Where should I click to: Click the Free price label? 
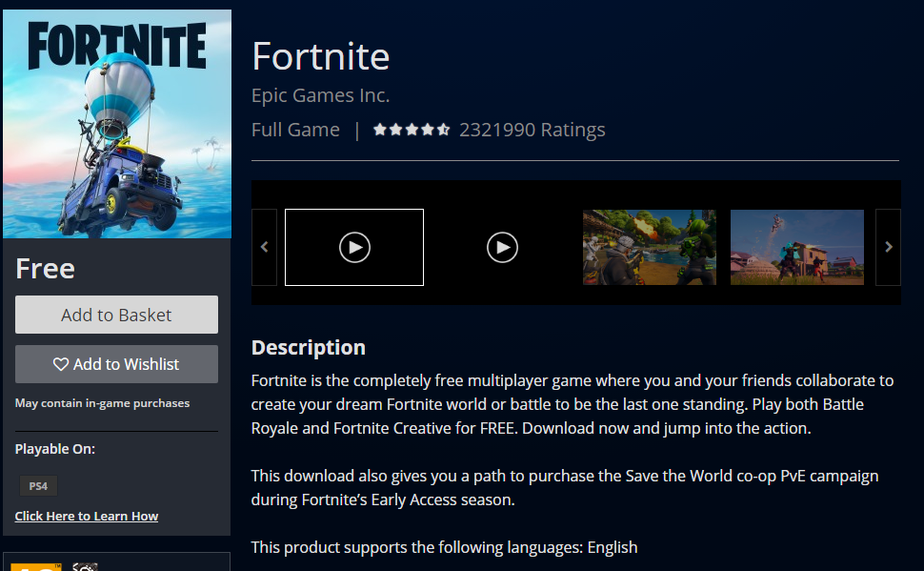coord(46,269)
